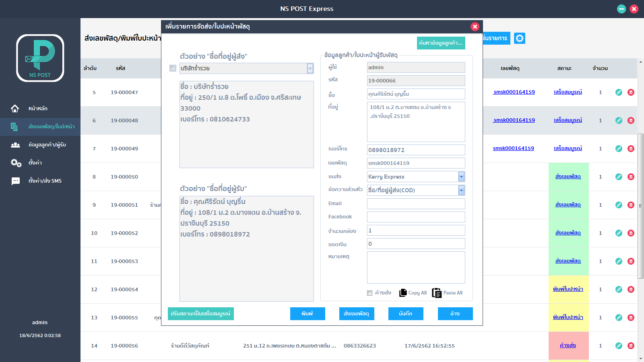The image size is (644, 362).
Task: Click the red delete icon for row 19-000048
Action: pyautogui.click(x=631, y=120)
